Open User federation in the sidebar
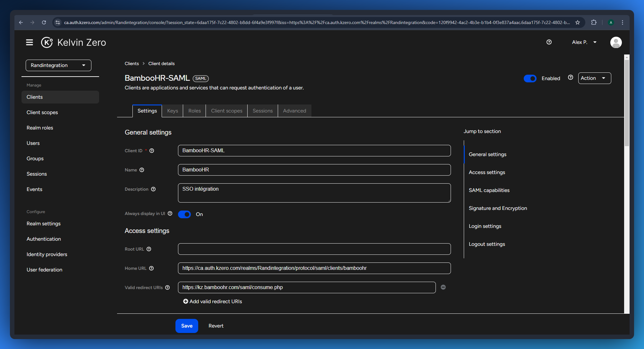 point(60,270)
